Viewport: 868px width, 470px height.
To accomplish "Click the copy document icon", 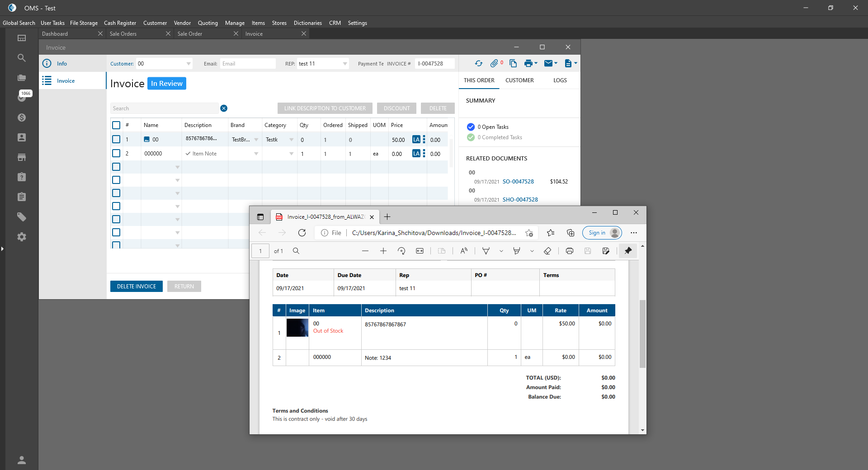I will point(513,64).
